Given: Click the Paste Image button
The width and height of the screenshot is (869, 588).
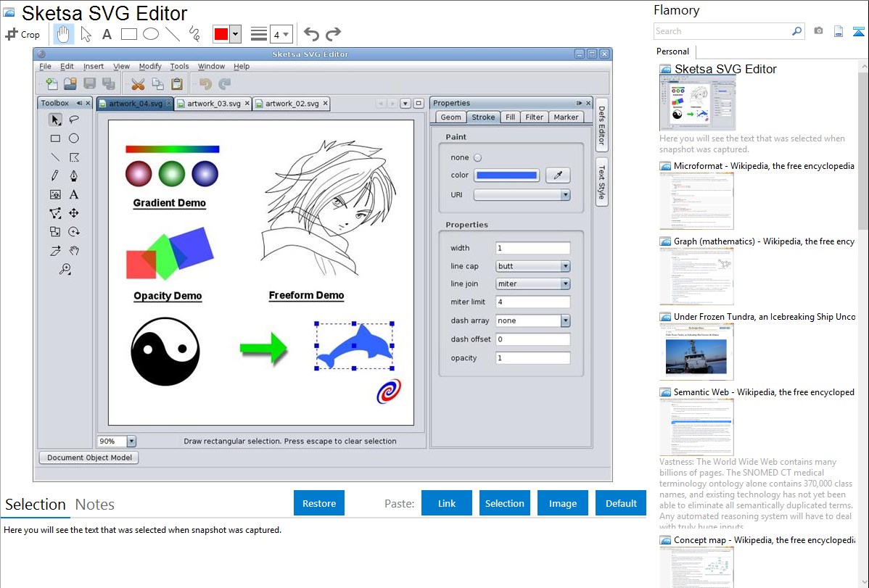Looking at the screenshot, I should pyautogui.click(x=562, y=503).
